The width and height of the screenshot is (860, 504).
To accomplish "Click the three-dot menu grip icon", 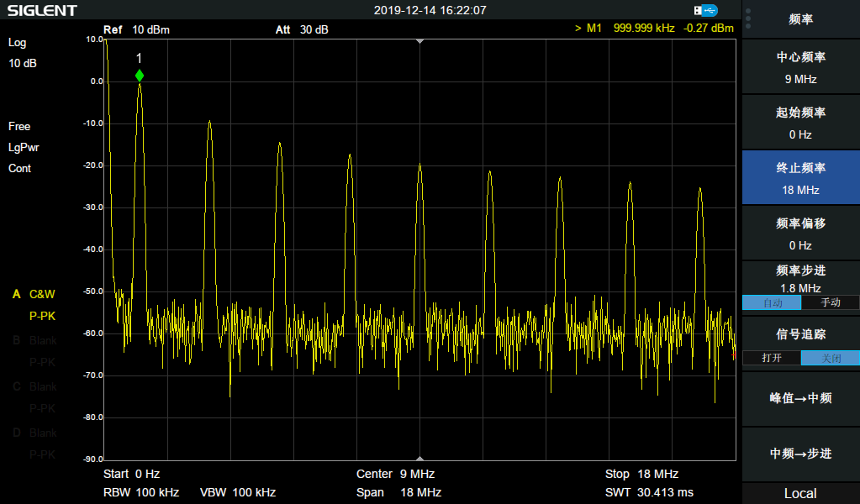I will coord(748,18).
